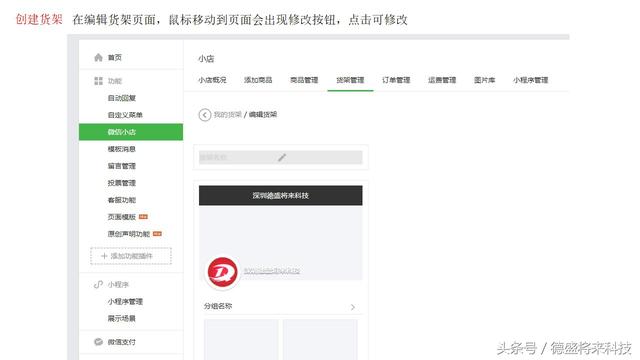
Task: Click the 功能 section heading in the sidebar
Action: click(x=115, y=81)
